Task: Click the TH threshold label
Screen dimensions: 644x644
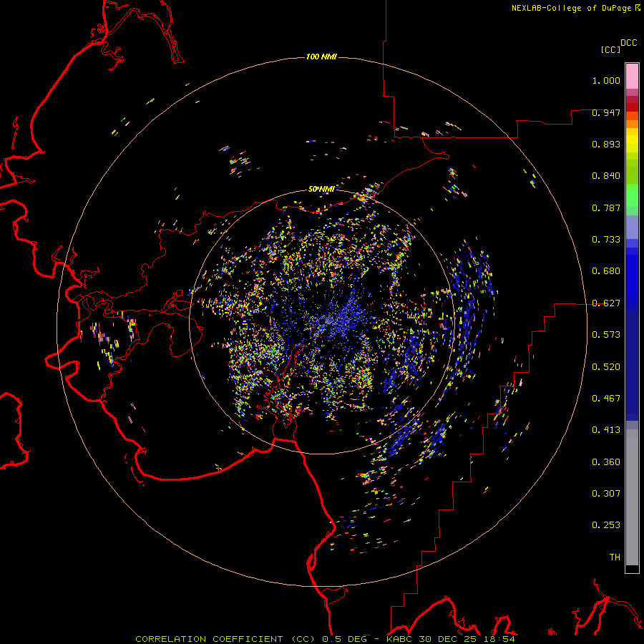Action: (x=615, y=557)
